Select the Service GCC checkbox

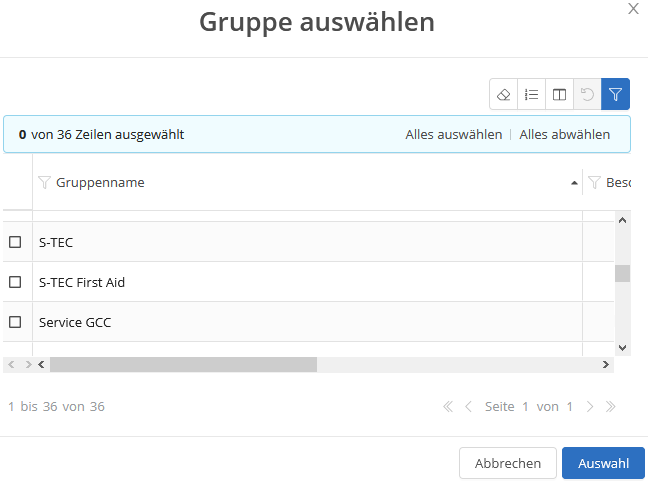pos(15,322)
